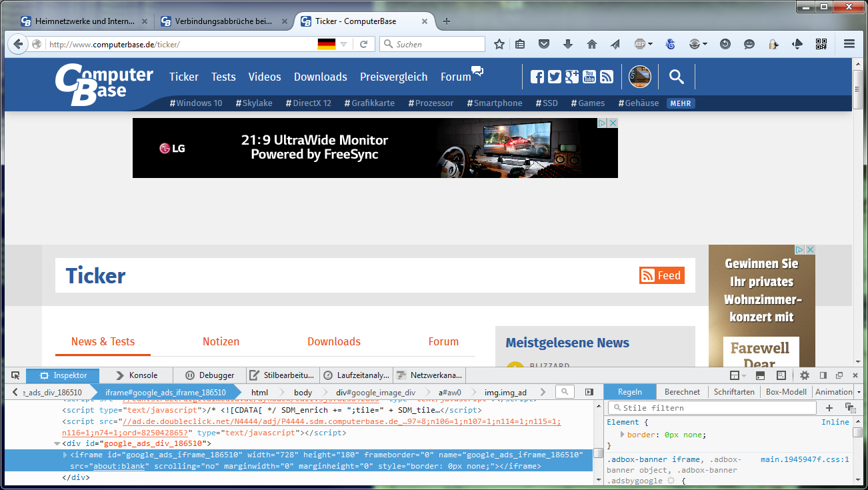Open Preisvergleich in site navigation
868x490 pixels.
[x=394, y=77]
